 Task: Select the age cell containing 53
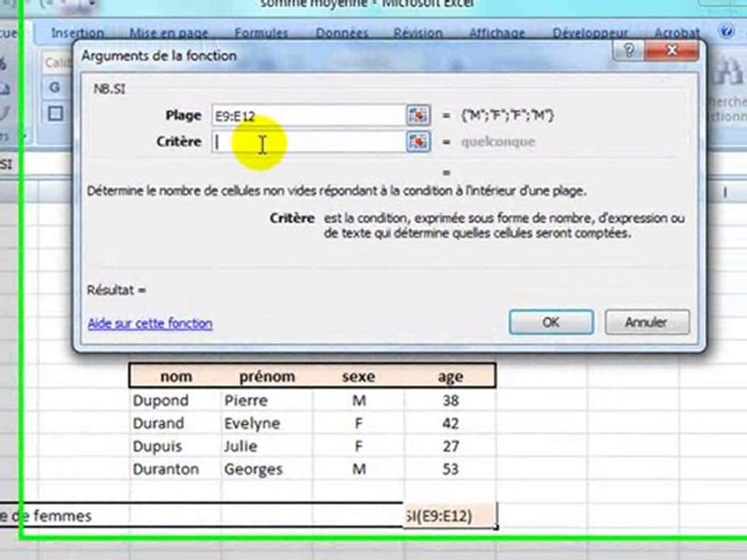(x=451, y=469)
